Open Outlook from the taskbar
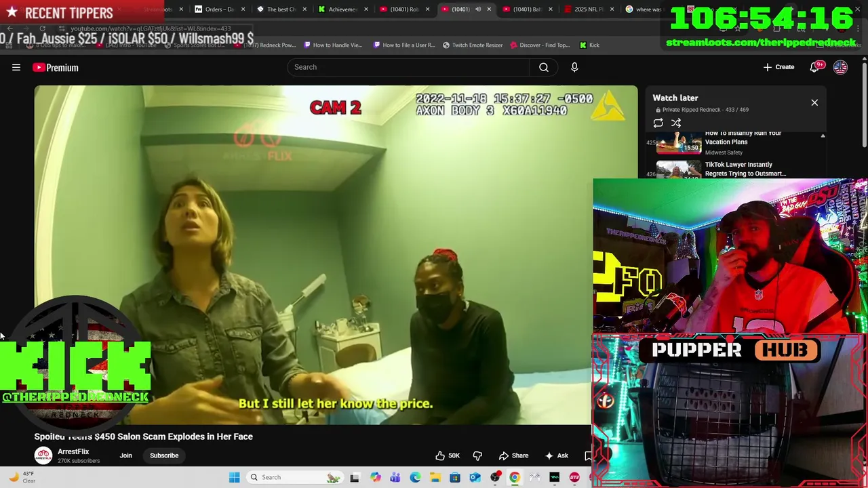Screen dimensions: 868x488 pyautogui.click(x=475, y=477)
